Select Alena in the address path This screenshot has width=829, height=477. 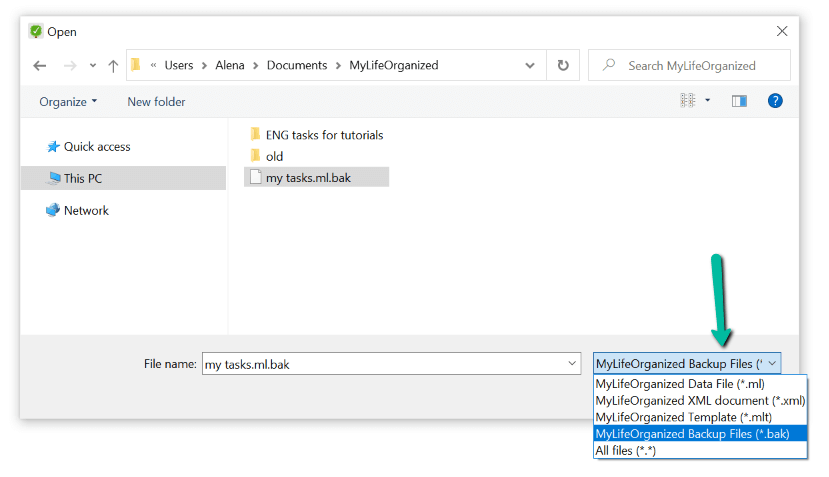point(229,65)
